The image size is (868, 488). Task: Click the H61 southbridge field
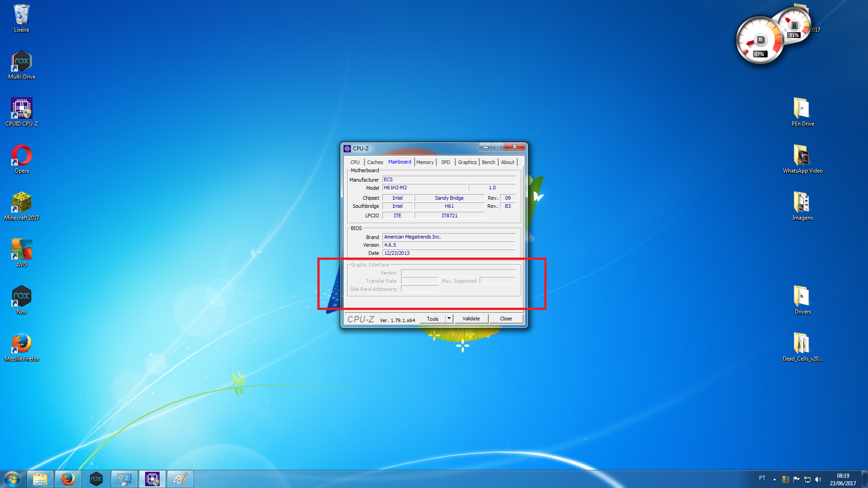(x=449, y=206)
